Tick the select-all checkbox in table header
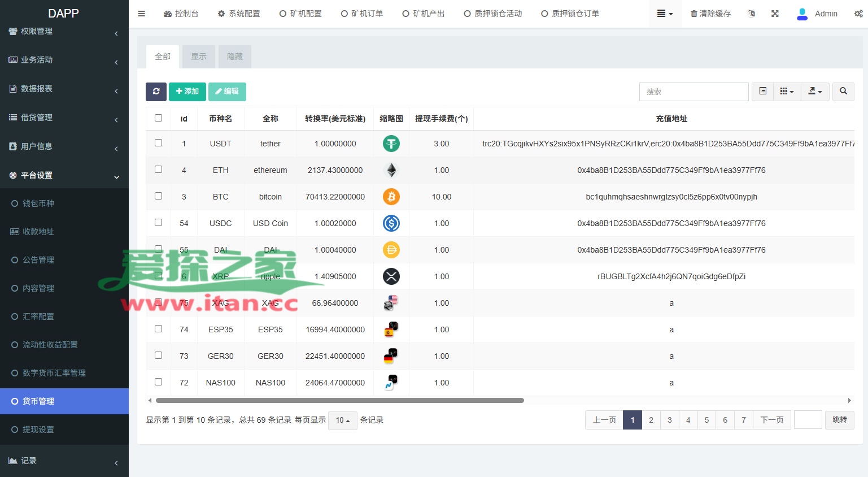Screen dimensions: 868x477 159,118
